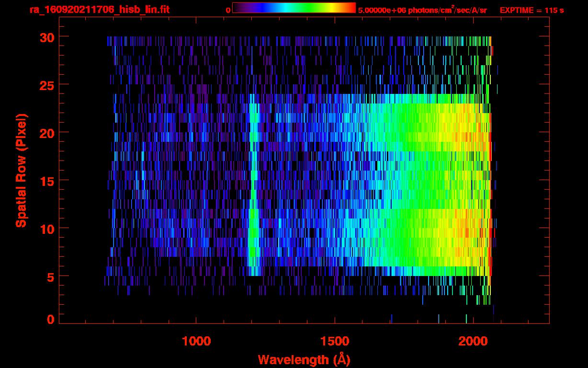This screenshot has height=368, width=588.
Task: Click the spatial row tick label 15
Action: point(46,181)
